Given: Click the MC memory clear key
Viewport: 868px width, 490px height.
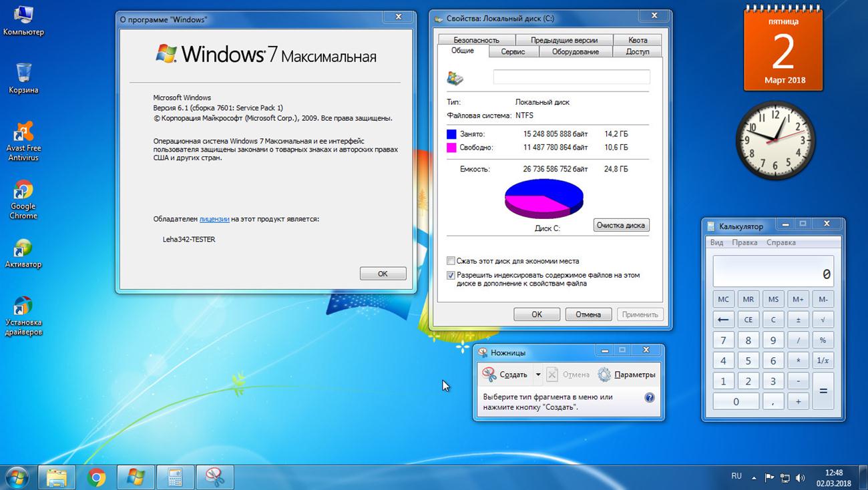Looking at the screenshot, I should click(723, 299).
